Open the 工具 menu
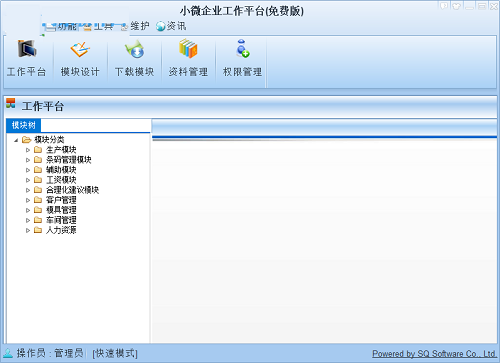The width and height of the screenshot is (500, 363). click(x=98, y=26)
